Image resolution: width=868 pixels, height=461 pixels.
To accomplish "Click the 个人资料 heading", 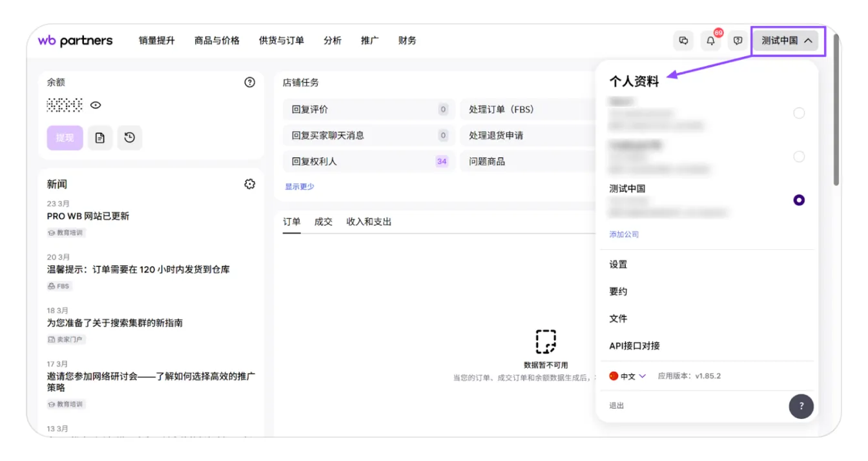I will tap(634, 81).
